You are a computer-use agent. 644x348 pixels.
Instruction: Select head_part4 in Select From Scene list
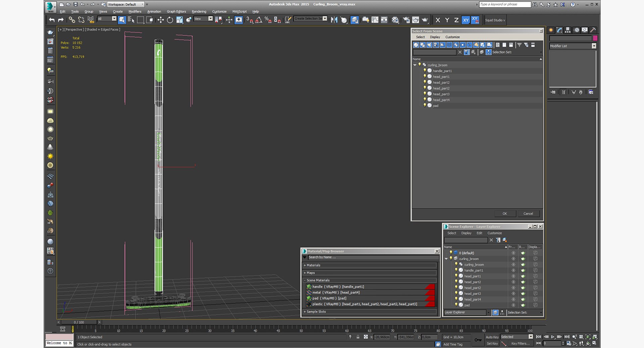(441, 100)
